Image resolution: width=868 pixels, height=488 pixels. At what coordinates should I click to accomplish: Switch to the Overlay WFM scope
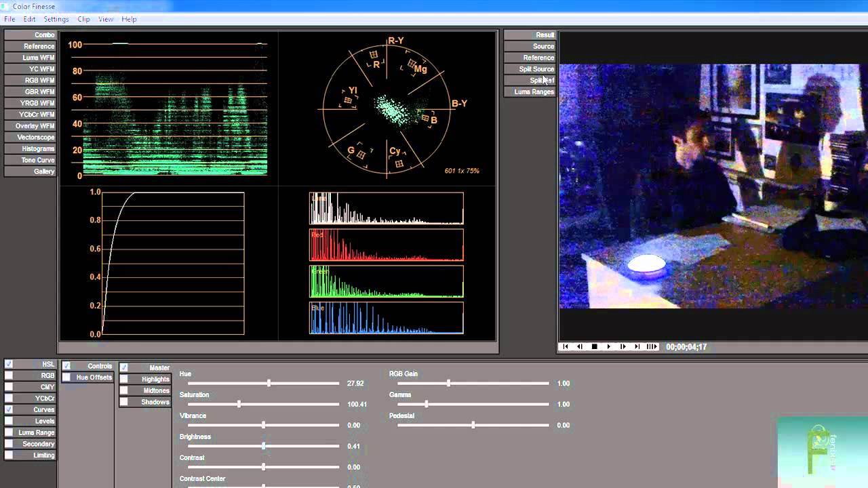pos(30,126)
